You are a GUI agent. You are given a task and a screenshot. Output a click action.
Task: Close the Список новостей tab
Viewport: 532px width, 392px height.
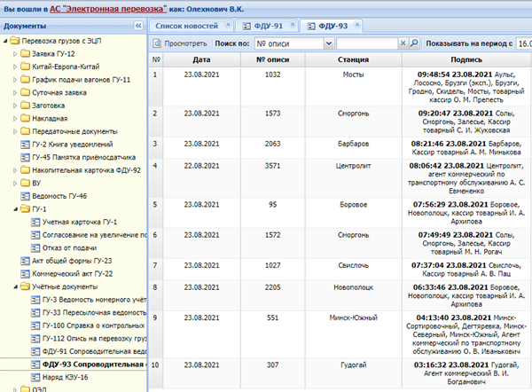[228, 25]
